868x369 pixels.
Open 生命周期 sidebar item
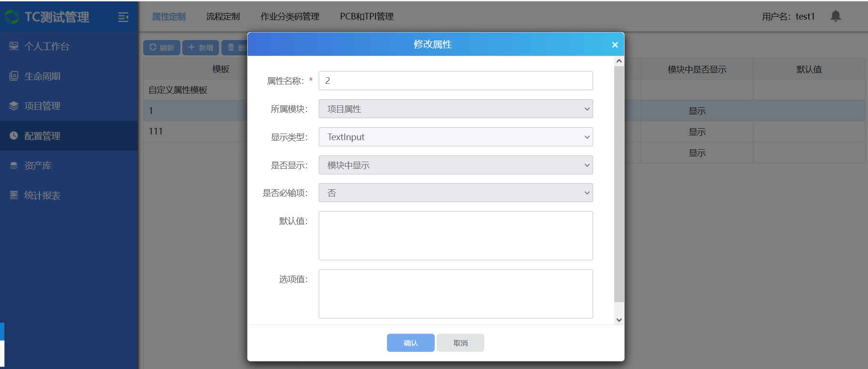tap(42, 76)
